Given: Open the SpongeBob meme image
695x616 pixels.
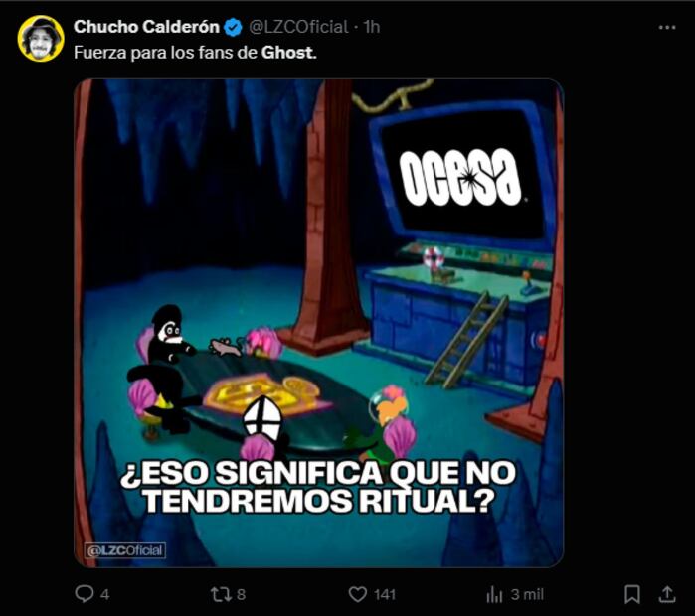Looking at the screenshot, I should (x=319, y=323).
